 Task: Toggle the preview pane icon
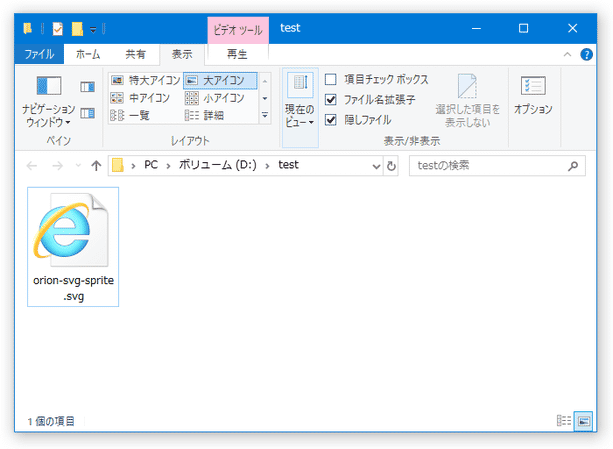click(x=88, y=86)
